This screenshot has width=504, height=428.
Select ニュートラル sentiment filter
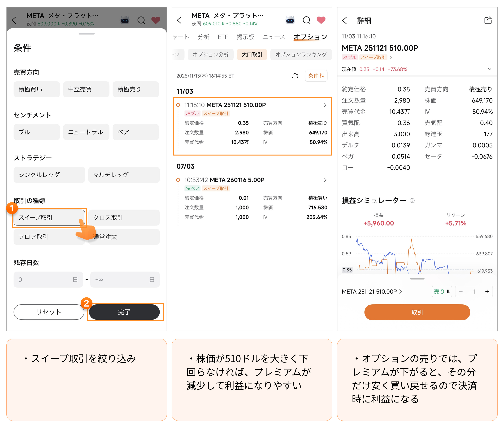86,132
